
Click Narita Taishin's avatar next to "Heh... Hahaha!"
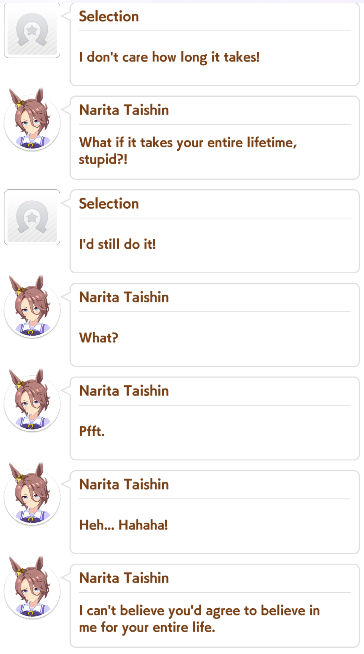pyautogui.click(x=32, y=495)
